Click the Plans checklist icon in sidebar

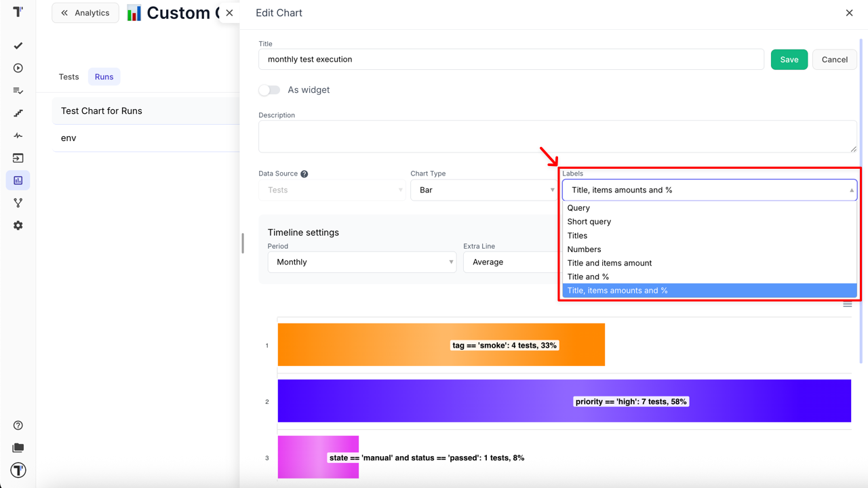(x=18, y=91)
